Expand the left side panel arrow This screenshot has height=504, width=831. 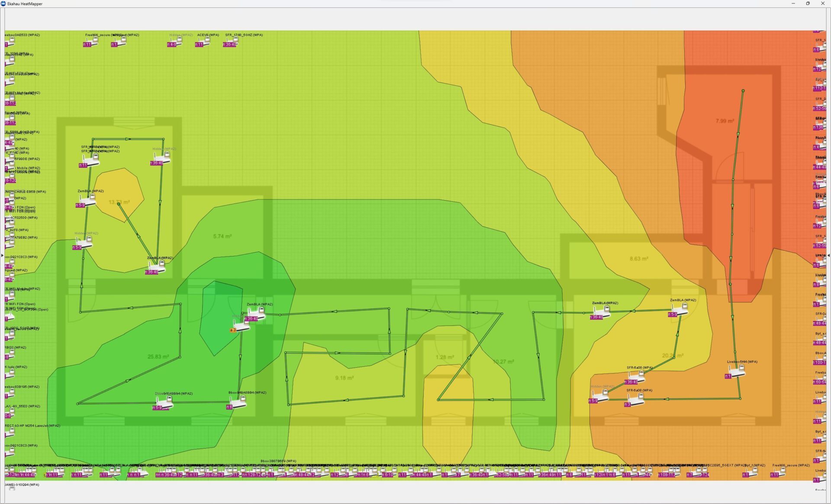click(x=2, y=256)
